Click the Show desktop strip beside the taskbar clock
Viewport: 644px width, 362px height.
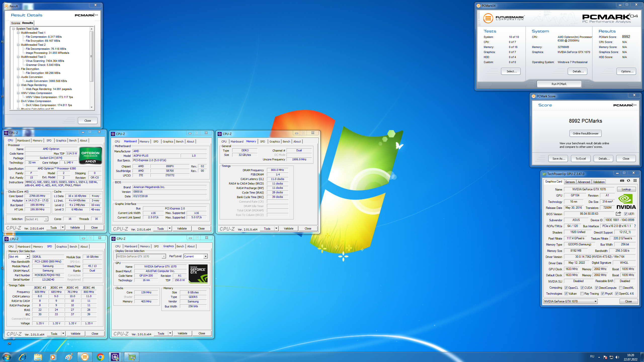(x=642, y=357)
